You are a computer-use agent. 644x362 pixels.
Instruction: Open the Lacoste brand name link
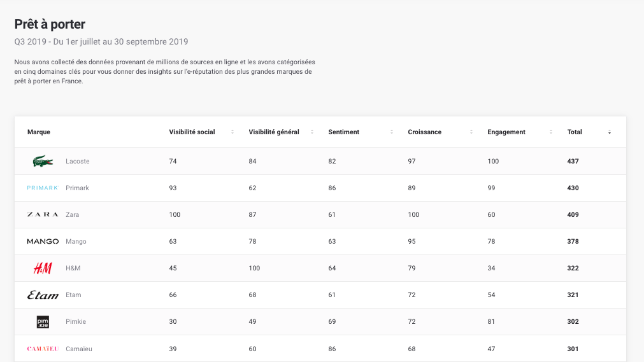[78, 162]
